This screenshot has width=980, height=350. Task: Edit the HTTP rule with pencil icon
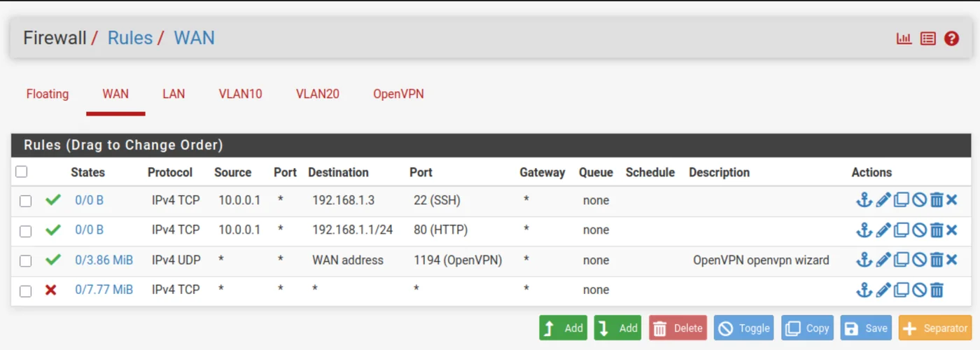pos(883,230)
